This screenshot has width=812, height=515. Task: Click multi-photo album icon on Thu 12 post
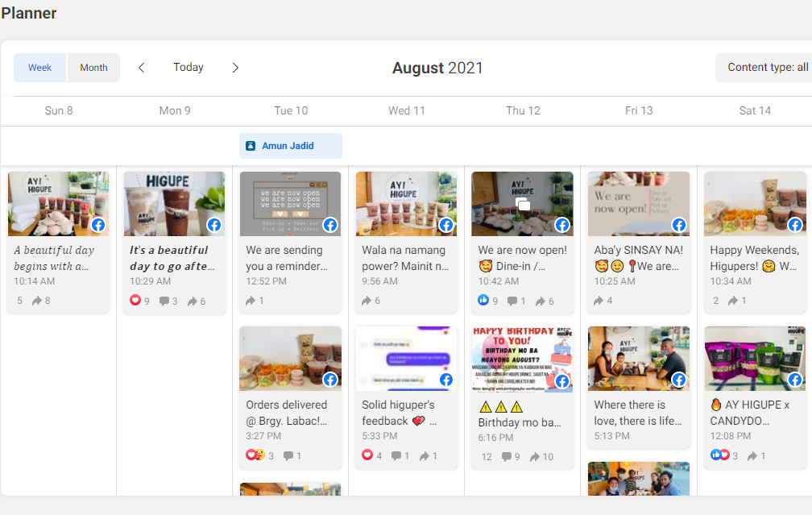click(523, 204)
